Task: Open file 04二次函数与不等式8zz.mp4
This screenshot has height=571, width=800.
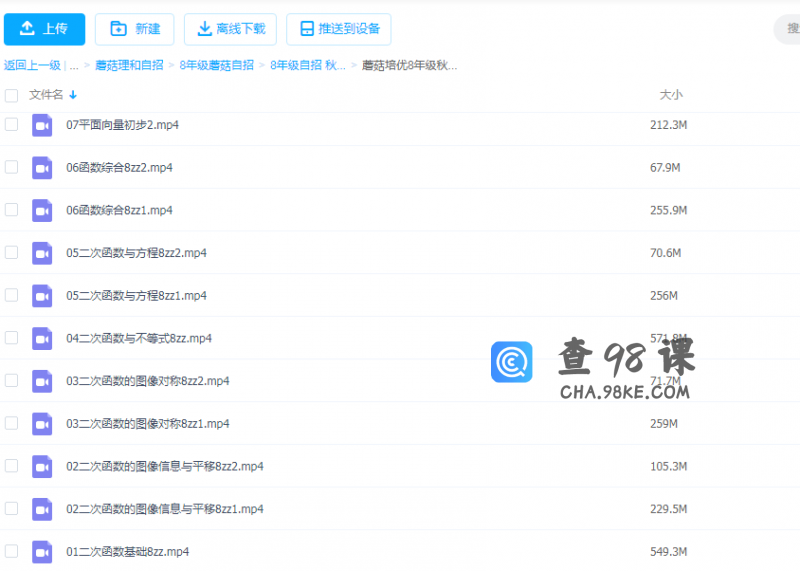Action: point(139,338)
